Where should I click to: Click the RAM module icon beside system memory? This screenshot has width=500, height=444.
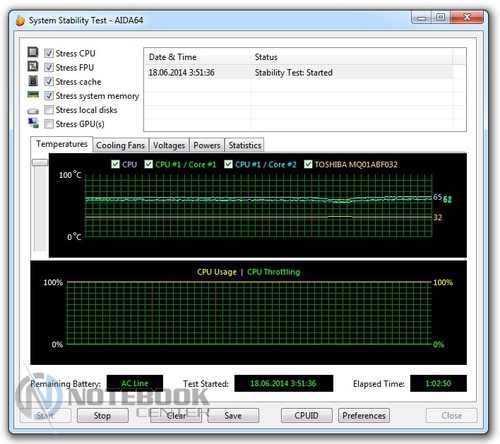(33, 95)
